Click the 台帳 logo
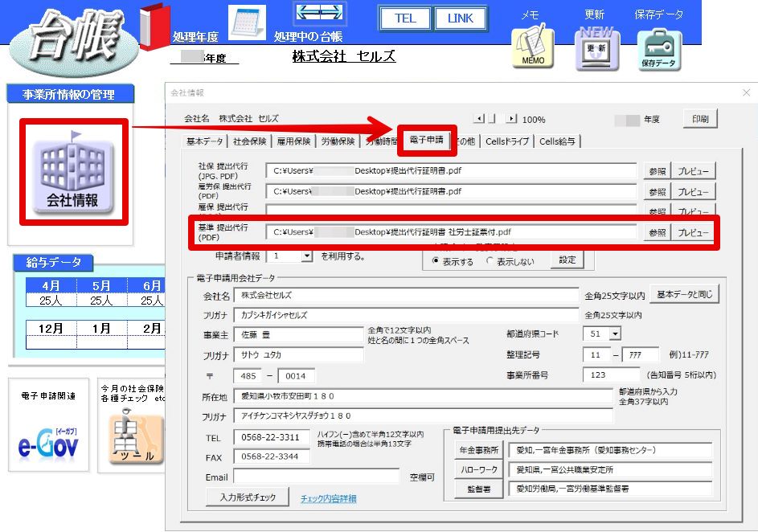This screenshot has height=532, width=758. (x=73, y=41)
